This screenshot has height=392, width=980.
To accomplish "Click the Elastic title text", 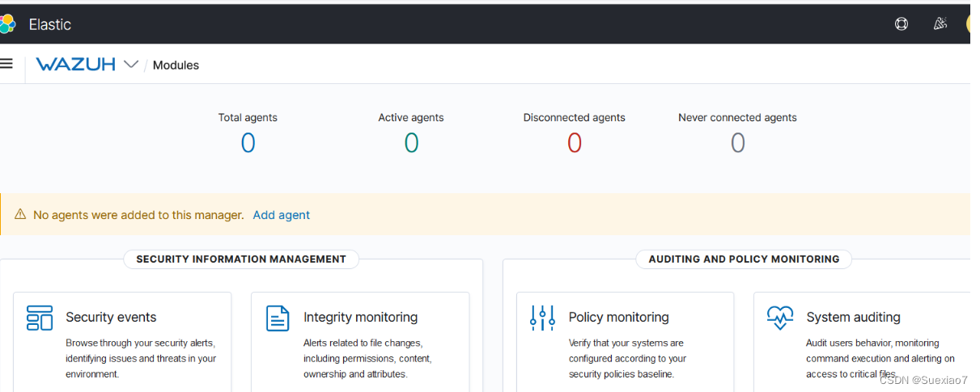I will [x=50, y=25].
